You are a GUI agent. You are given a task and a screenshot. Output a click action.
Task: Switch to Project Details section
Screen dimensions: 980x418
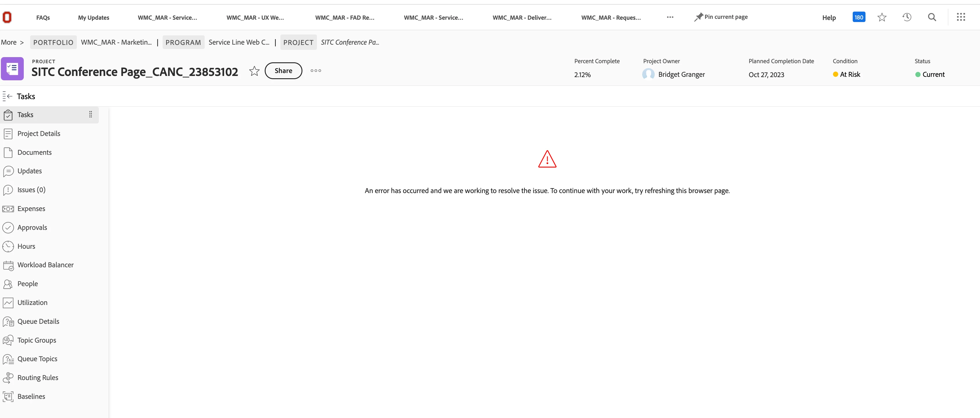point(39,134)
